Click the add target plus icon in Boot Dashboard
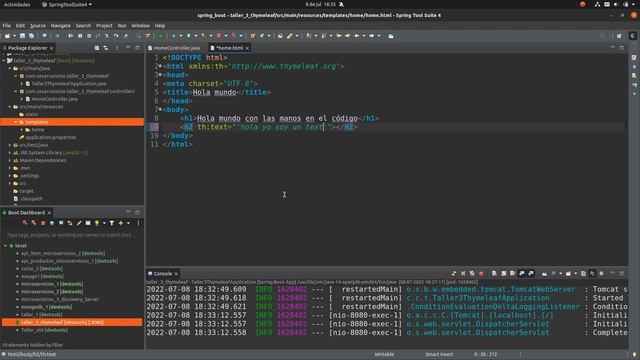Viewport: 640px width, 360px height. pyautogui.click(x=121, y=223)
